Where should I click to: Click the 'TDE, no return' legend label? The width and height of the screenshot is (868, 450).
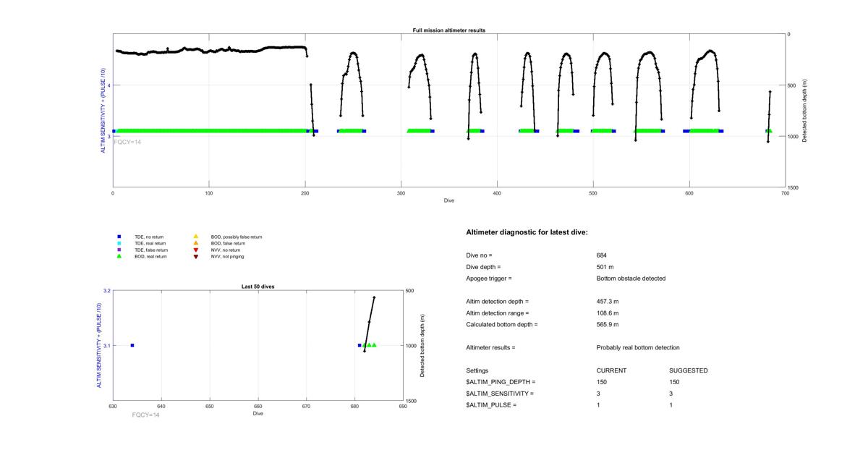(x=150, y=237)
